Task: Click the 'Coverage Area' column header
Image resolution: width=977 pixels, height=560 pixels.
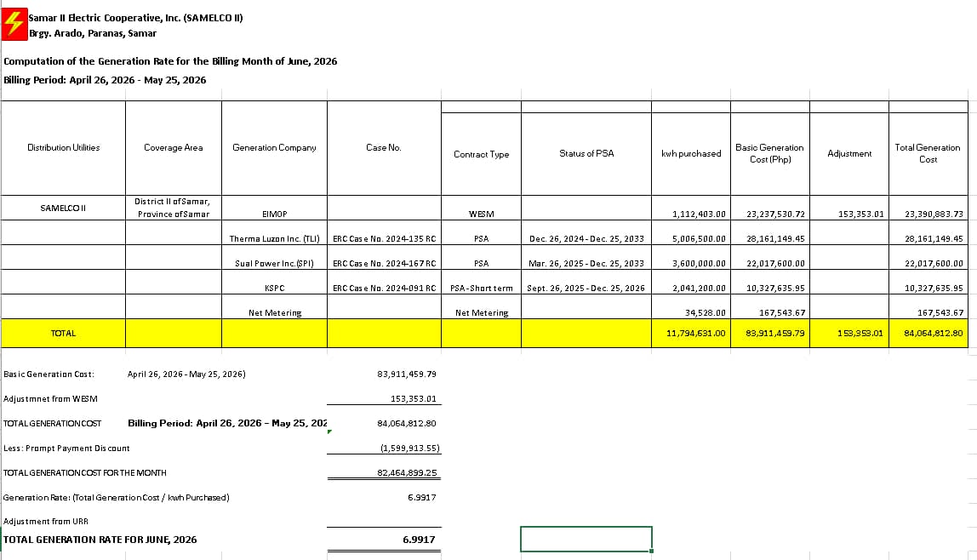Action: coord(174,147)
